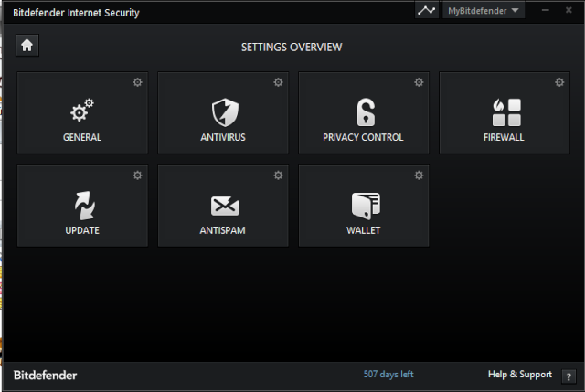Screen dimensions: 585x392
Task: Open the Firewall squares icon
Action: pyautogui.click(x=506, y=112)
